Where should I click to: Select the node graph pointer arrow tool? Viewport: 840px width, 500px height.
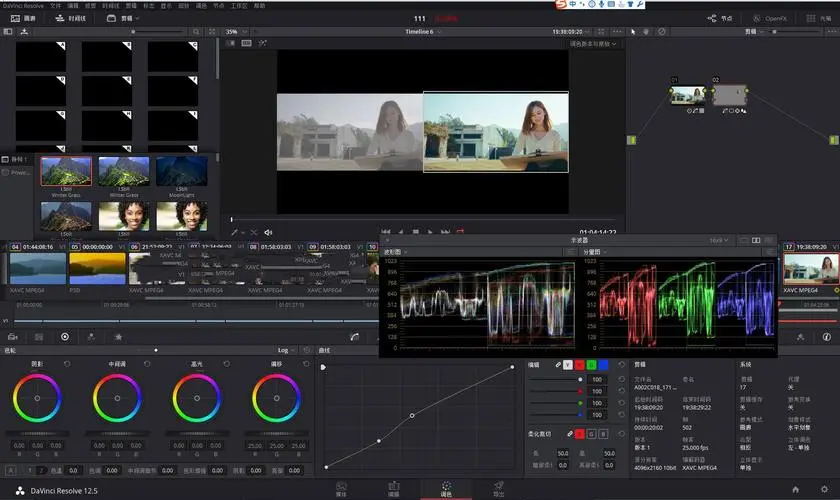[633, 32]
